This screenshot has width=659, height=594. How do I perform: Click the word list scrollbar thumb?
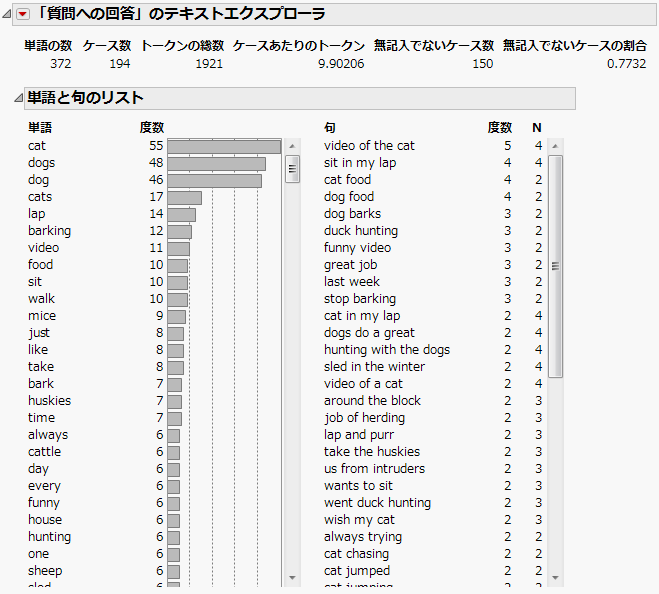292,168
